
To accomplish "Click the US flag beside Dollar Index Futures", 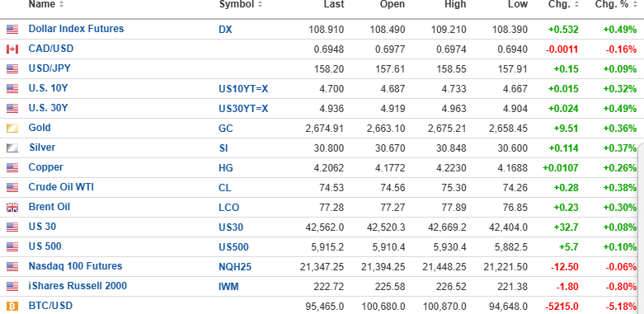I will coord(12,29).
